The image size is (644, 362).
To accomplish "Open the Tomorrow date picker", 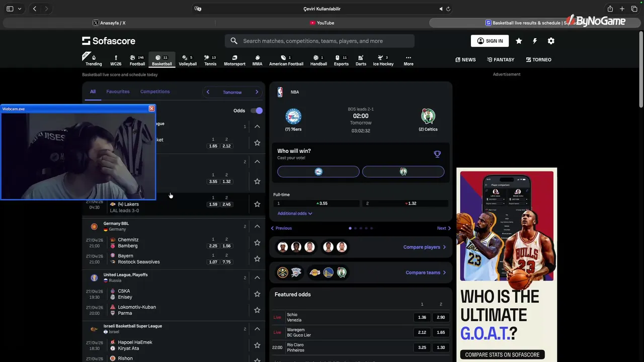I will pos(232,93).
